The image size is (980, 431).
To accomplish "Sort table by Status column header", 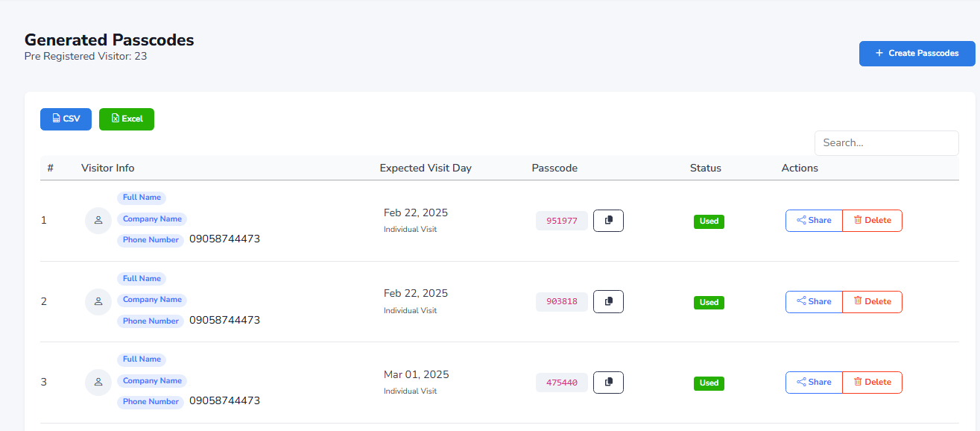I will 706,168.
